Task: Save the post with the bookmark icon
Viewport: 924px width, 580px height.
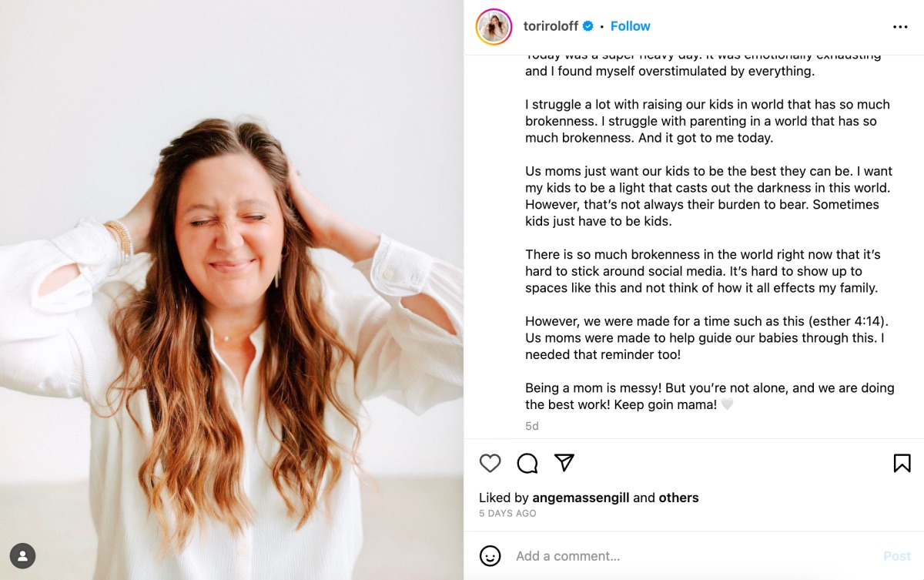Action: [900, 463]
